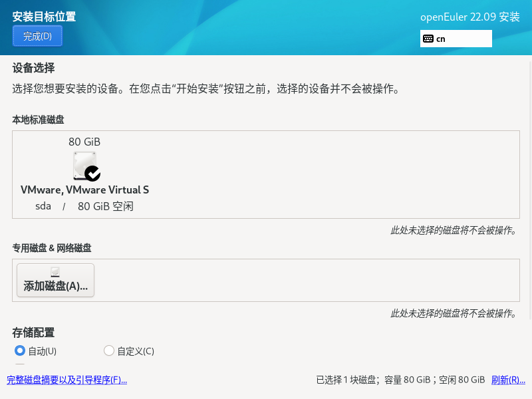This screenshot has width=532, height=399.
Task: Click the VMware, VMware Virtual S disk name
Action: tap(85, 190)
